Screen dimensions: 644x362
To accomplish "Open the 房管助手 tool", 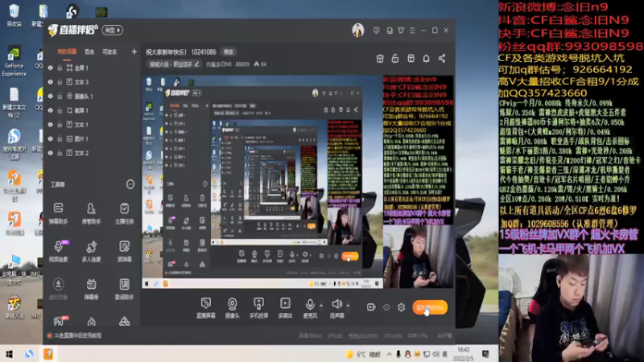I will click(x=91, y=212).
